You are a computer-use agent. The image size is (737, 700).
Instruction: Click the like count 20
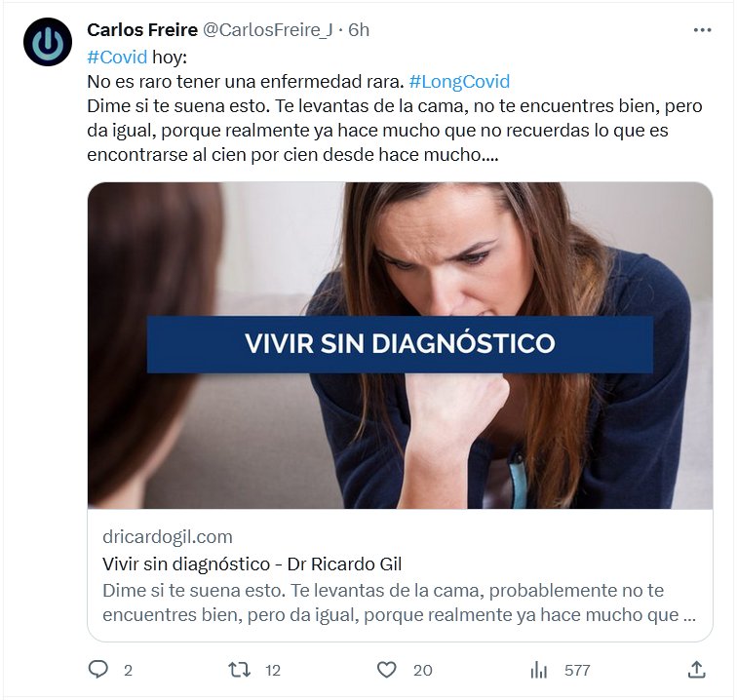point(422,671)
